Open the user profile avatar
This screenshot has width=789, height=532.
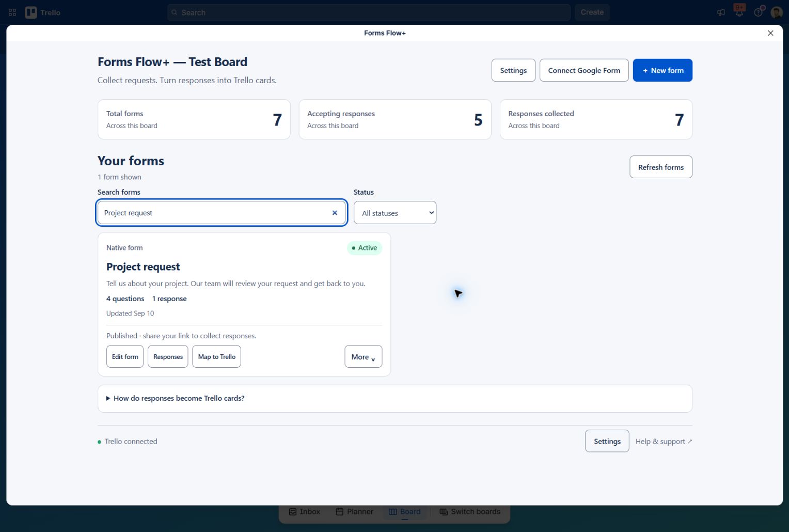777,12
